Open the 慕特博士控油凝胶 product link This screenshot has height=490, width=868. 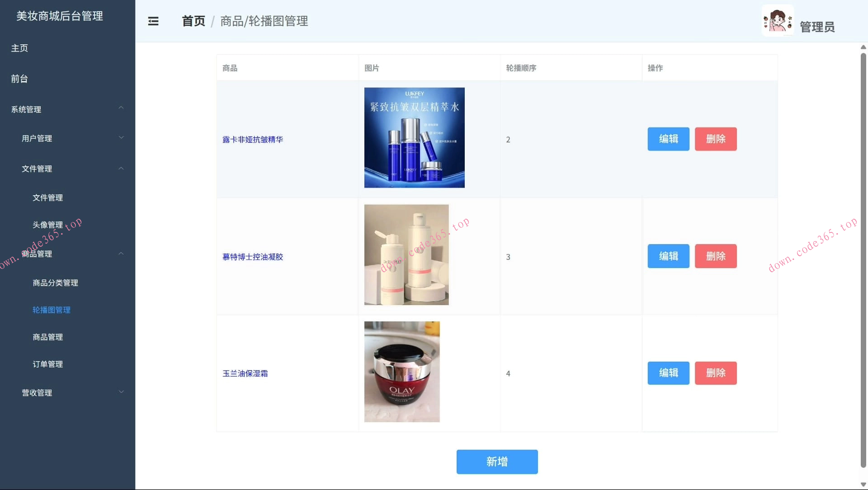point(252,256)
